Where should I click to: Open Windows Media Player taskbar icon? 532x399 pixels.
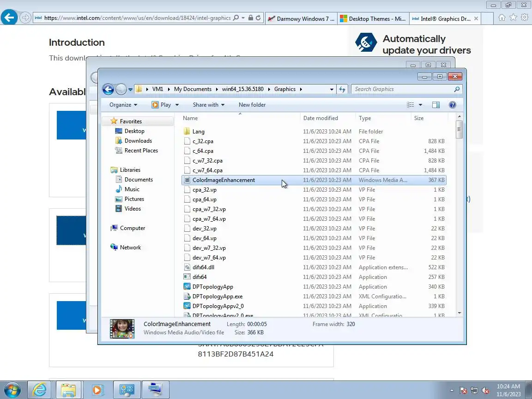click(x=97, y=390)
